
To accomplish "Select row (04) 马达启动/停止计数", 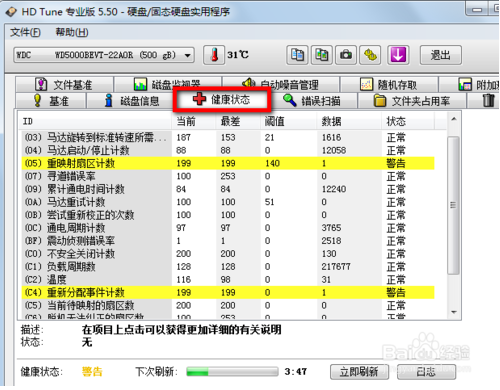I will click(x=228, y=150).
